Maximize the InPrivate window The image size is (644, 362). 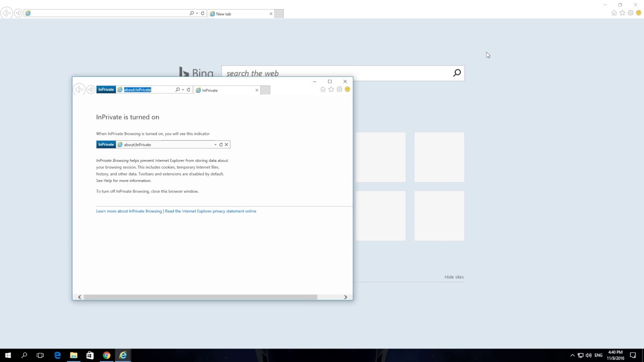click(330, 81)
